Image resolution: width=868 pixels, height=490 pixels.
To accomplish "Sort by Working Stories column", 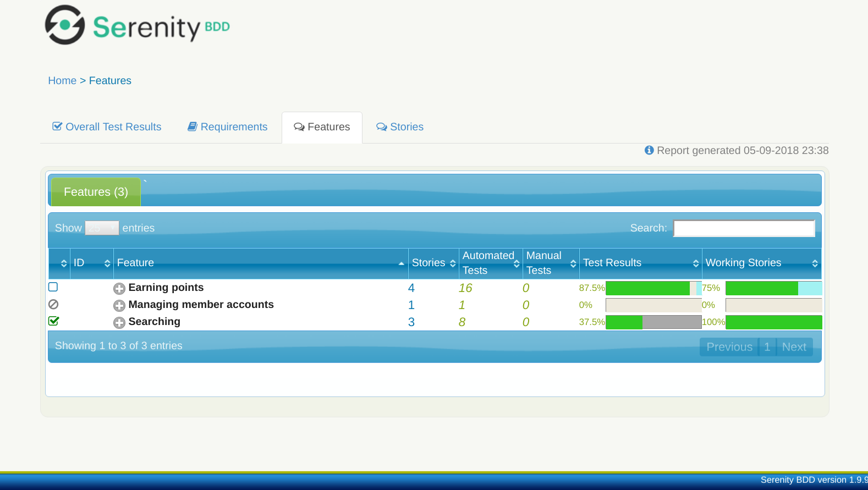I will click(x=762, y=263).
